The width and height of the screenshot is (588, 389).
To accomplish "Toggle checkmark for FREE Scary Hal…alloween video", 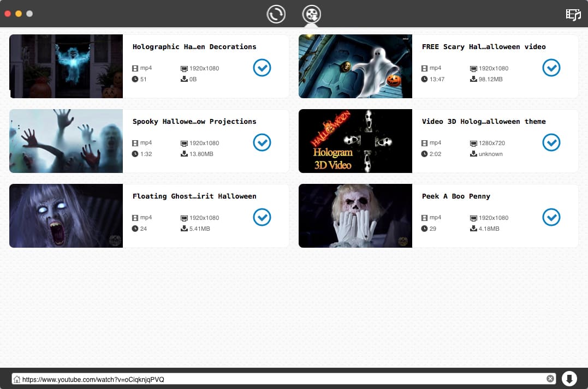I will pyautogui.click(x=551, y=68).
